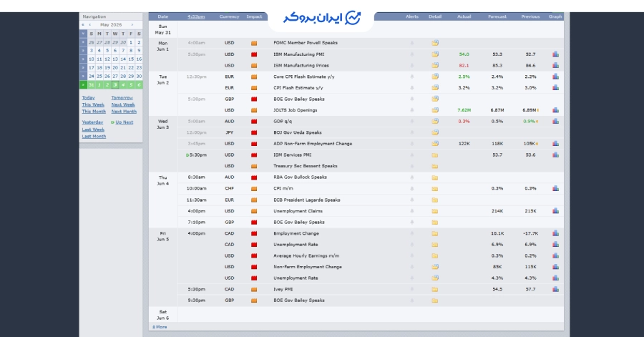
Task: Select the highlighted week row arrow
Action: coord(83,85)
